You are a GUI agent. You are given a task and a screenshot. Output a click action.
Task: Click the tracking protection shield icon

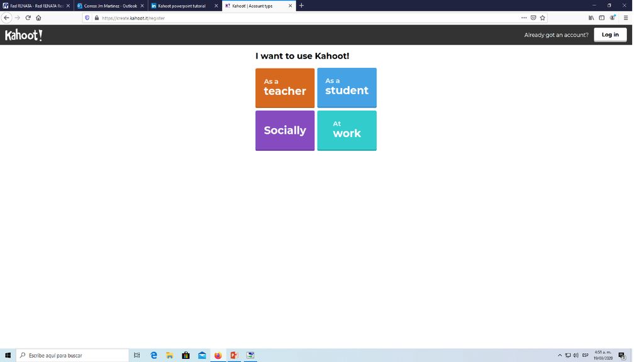(87, 18)
